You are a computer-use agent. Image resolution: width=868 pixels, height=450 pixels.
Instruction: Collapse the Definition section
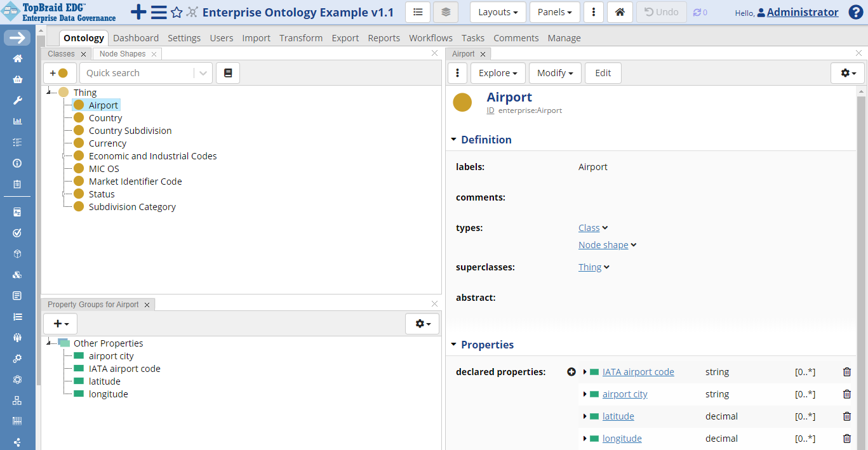click(453, 140)
